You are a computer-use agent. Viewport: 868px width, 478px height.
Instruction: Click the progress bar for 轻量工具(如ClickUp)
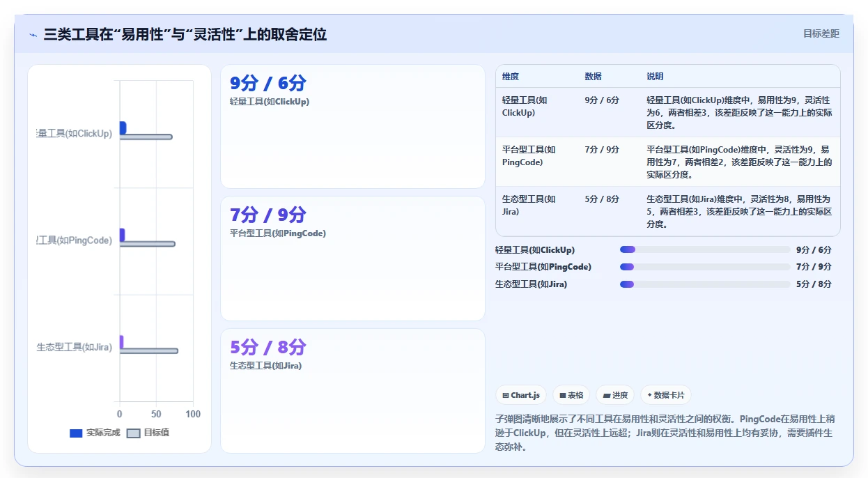[705, 249]
